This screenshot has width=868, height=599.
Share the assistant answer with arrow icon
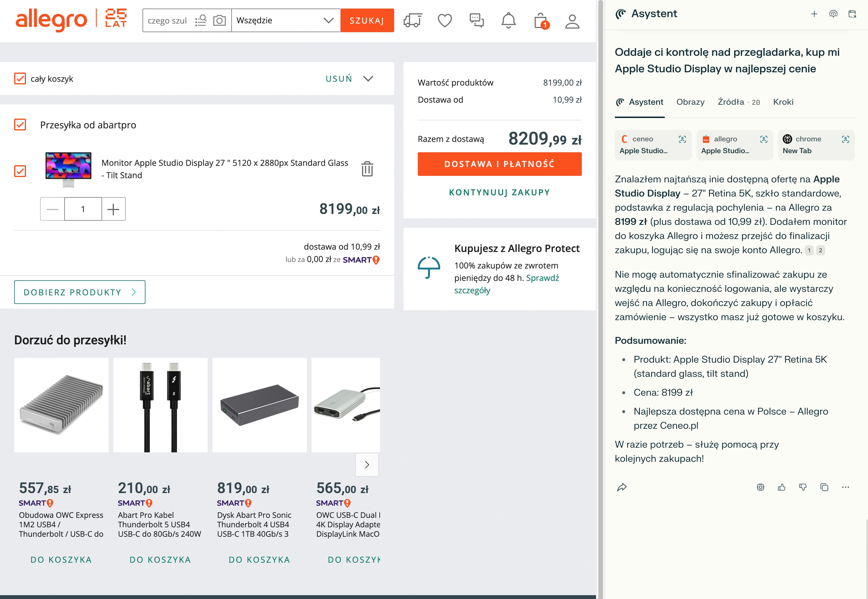(622, 487)
